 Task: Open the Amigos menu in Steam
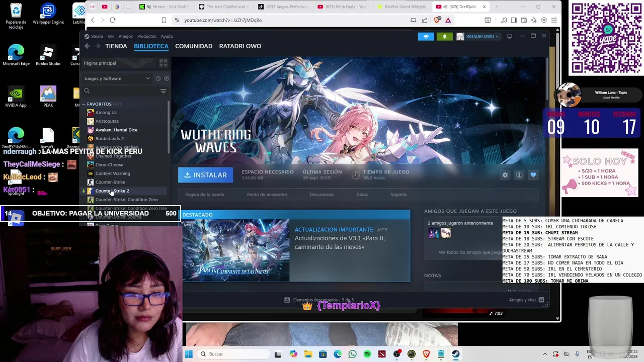pyautogui.click(x=125, y=36)
